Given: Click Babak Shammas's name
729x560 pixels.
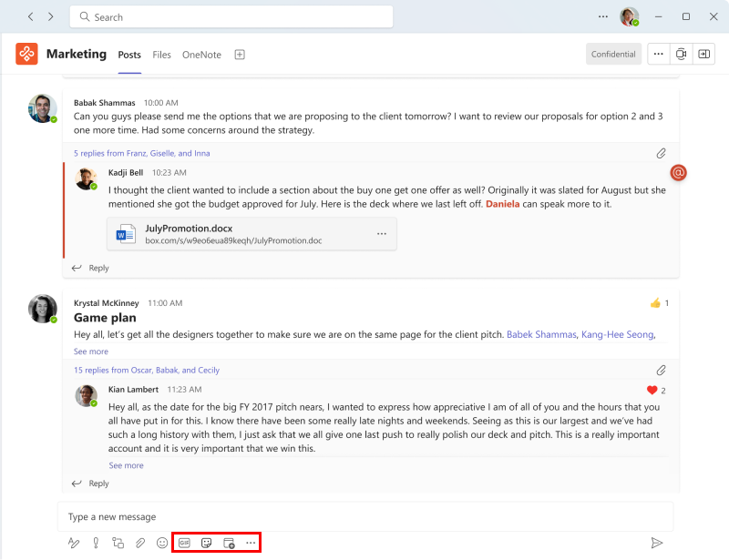Looking at the screenshot, I should pyautogui.click(x=104, y=103).
